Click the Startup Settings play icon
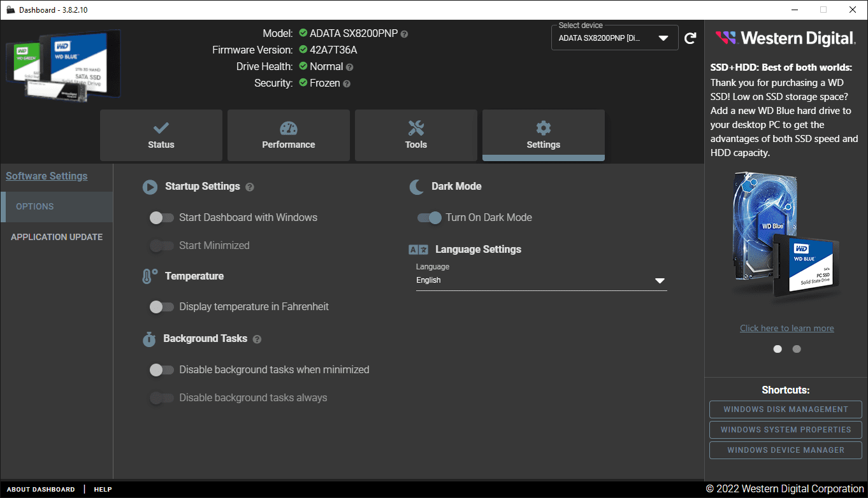Screen dimensions: 868x498 (150, 187)
